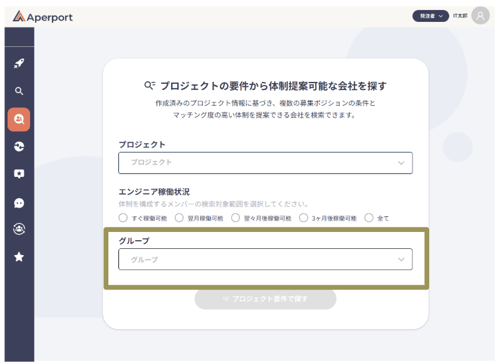
Task: Expand the グループ dropdown
Action: [265, 259]
